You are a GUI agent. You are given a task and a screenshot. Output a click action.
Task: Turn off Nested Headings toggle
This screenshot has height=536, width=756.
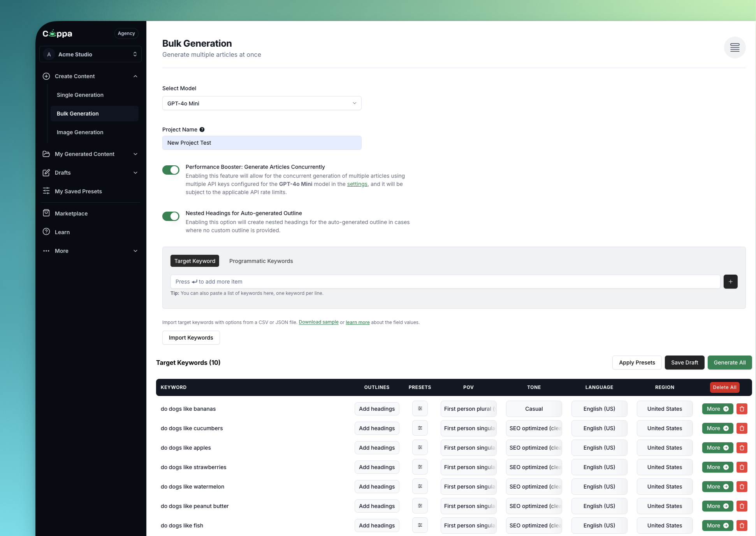171,216
